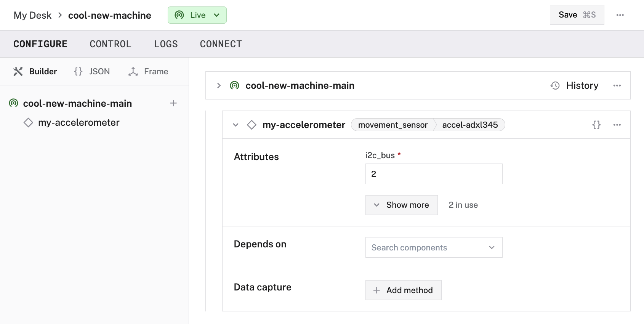Click the History clock icon

[x=555, y=86]
